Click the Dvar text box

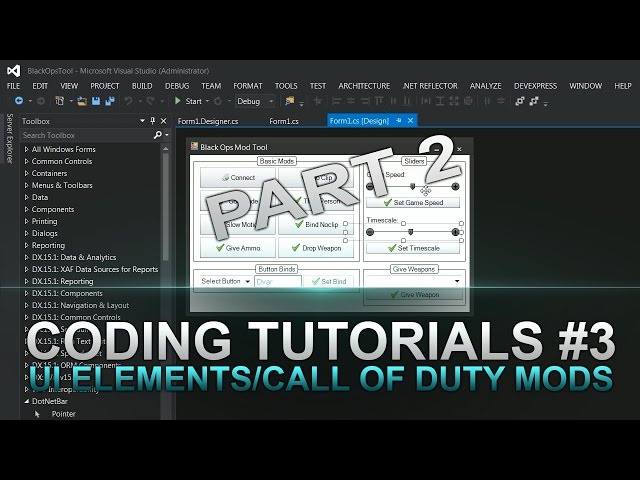(x=278, y=282)
